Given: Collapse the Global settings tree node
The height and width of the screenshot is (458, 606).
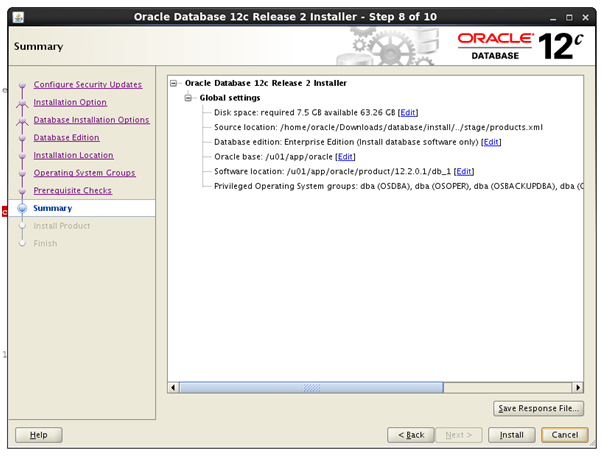Looking at the screenshot, I should pyautogui.click(x=189, y=98).
